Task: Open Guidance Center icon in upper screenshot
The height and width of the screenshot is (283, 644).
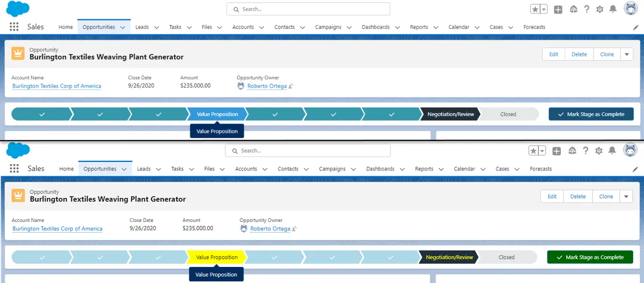Action: (573, 10)
